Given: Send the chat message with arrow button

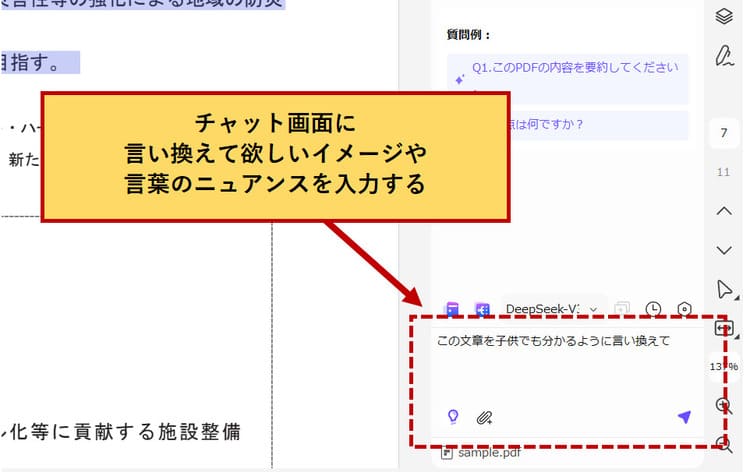Looking at the screenshot, I should pyautogui.click(x=684, y=417).
